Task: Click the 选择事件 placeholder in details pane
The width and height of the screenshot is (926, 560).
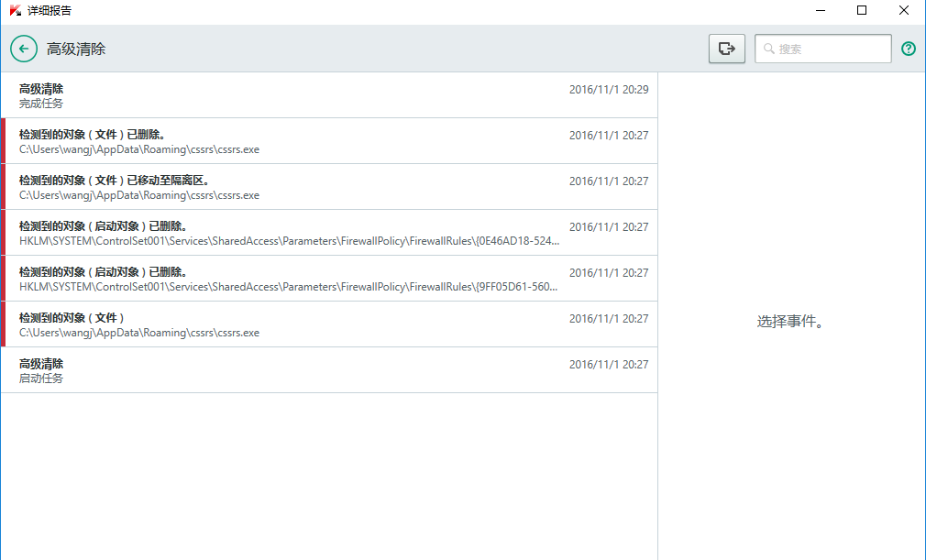Action: pyautogui.click(x=790, y=322)
